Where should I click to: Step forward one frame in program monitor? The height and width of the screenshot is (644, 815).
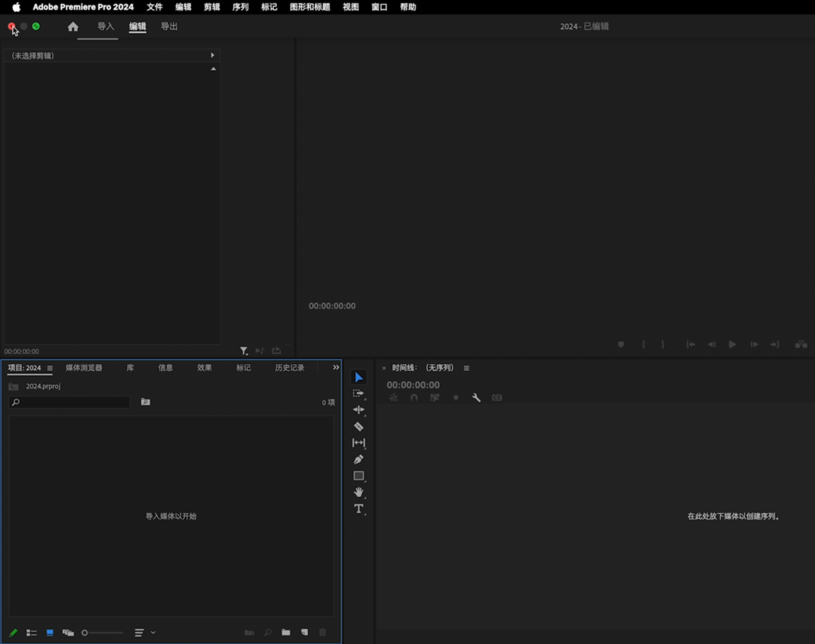click(x=754, y=345)
